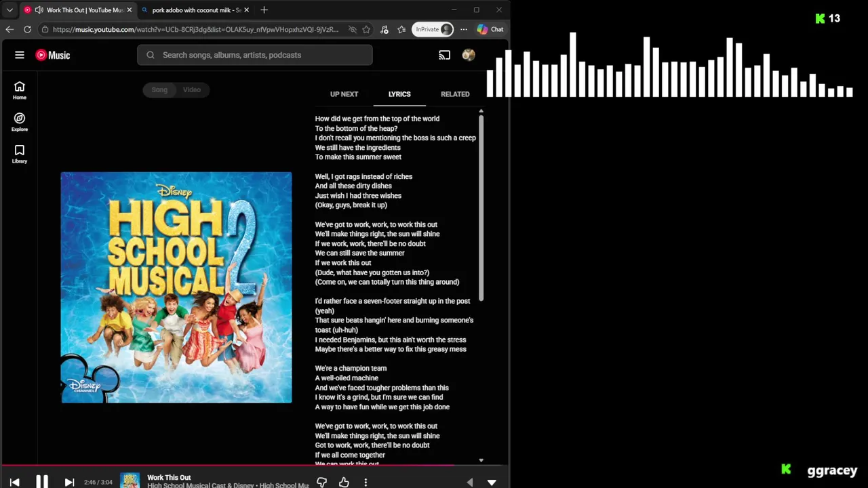Screen dimensions: 868x488
Task: Click the Search songs, albums, artists field
Action: tap(255, 55)
